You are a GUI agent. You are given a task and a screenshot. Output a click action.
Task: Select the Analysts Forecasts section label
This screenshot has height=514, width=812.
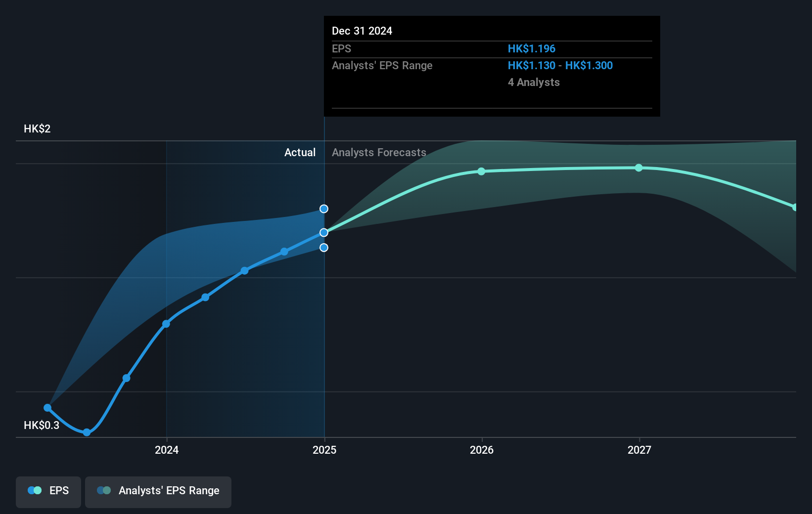click(x=379, y=152)
